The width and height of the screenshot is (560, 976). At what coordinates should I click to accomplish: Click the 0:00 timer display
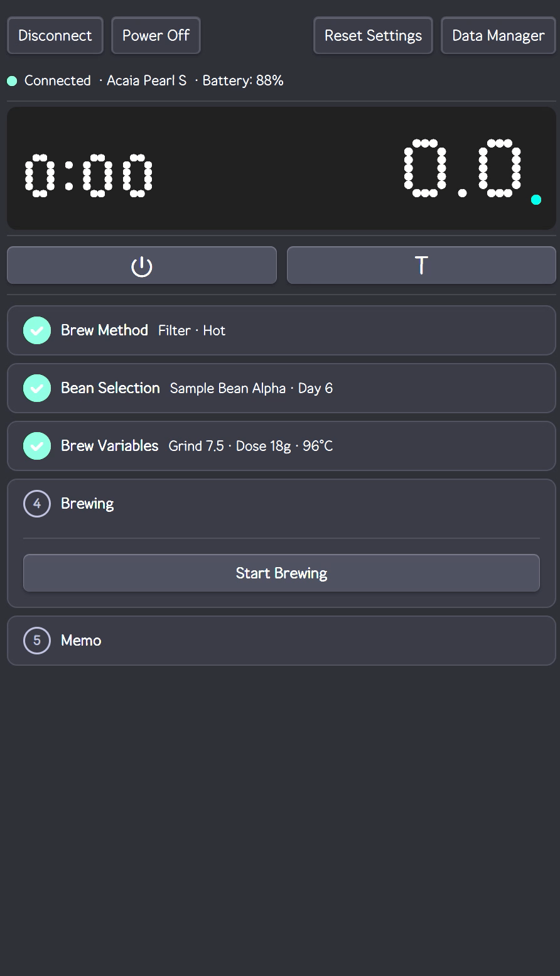(x=89, y=175)
